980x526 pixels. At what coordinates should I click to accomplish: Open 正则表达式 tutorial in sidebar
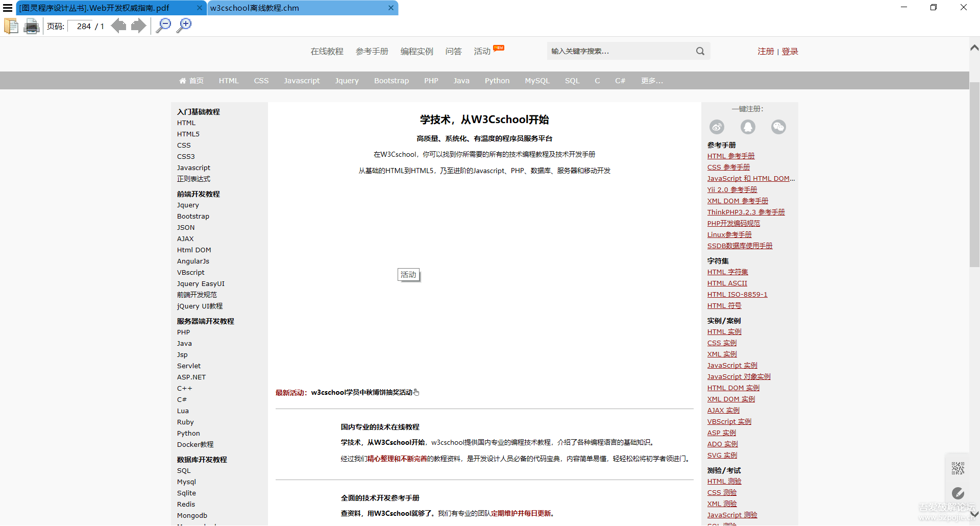[x=193, y=179]
